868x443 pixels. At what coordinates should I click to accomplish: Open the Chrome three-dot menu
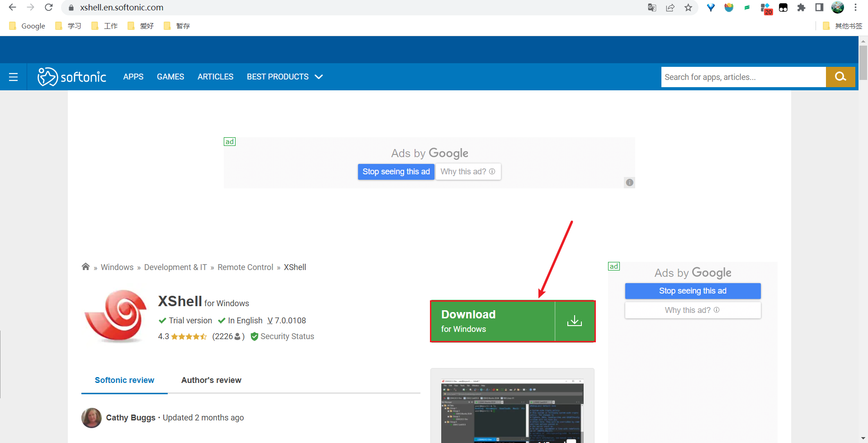coord(855,7)
